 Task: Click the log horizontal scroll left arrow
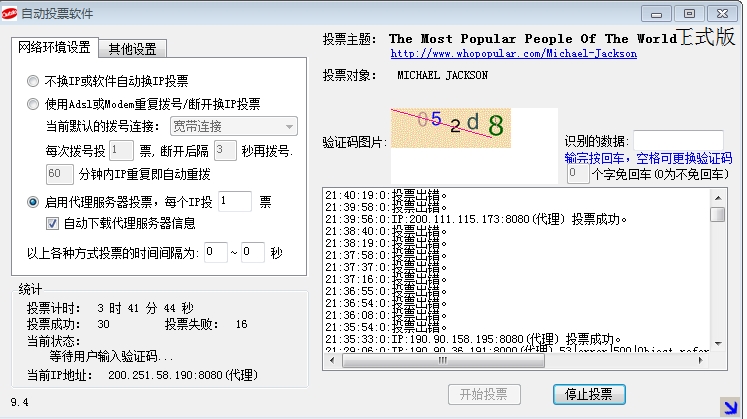333,360
